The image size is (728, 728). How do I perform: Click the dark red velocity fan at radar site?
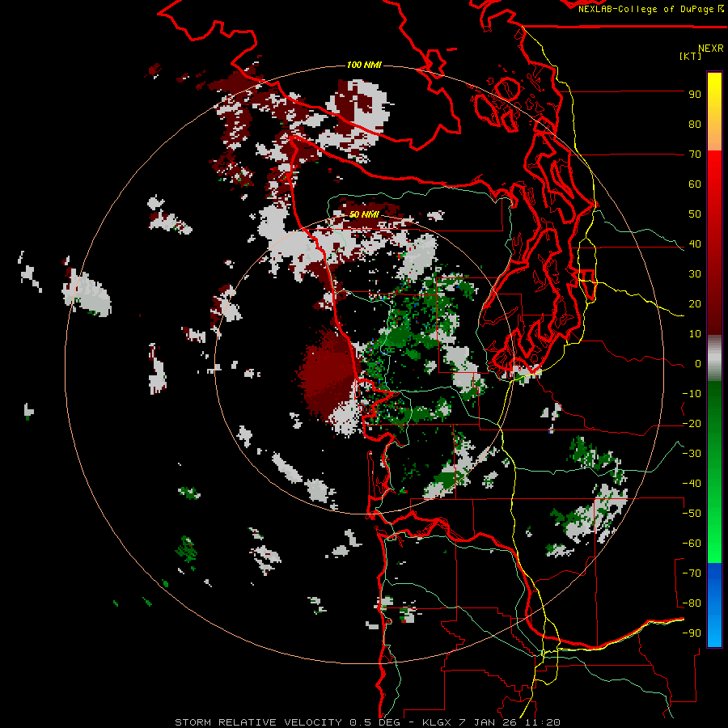pos(328,374)
